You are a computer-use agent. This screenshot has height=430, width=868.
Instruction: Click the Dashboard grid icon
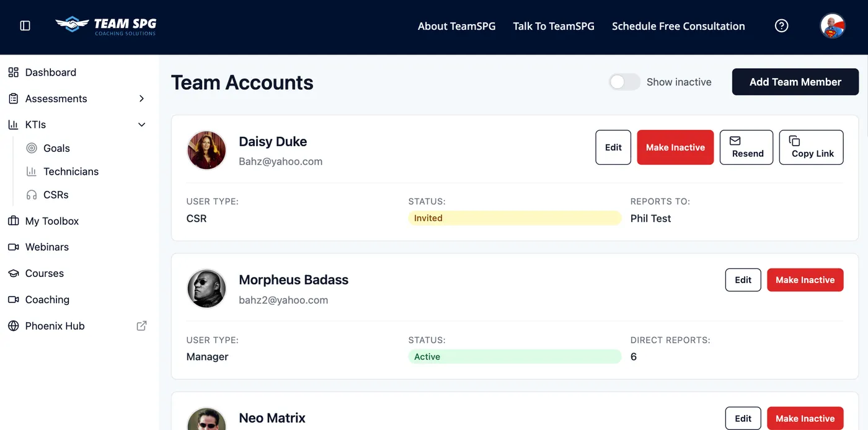pyautogui.click(x=13, y=72)
